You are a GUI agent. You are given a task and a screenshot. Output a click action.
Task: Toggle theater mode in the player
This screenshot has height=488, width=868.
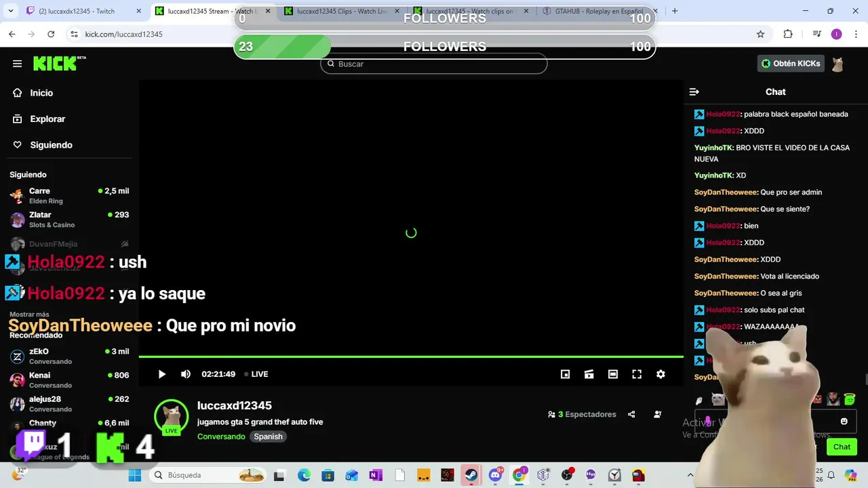pos(613,374)
